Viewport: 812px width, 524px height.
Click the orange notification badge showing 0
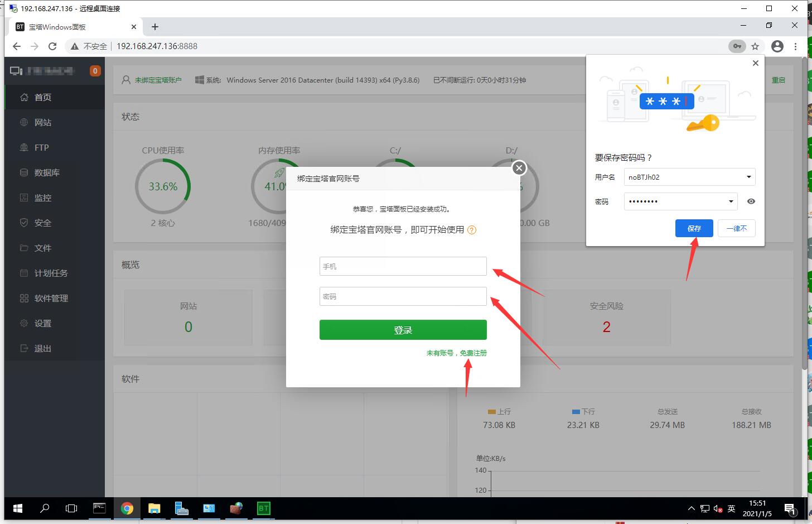point(95,71)
